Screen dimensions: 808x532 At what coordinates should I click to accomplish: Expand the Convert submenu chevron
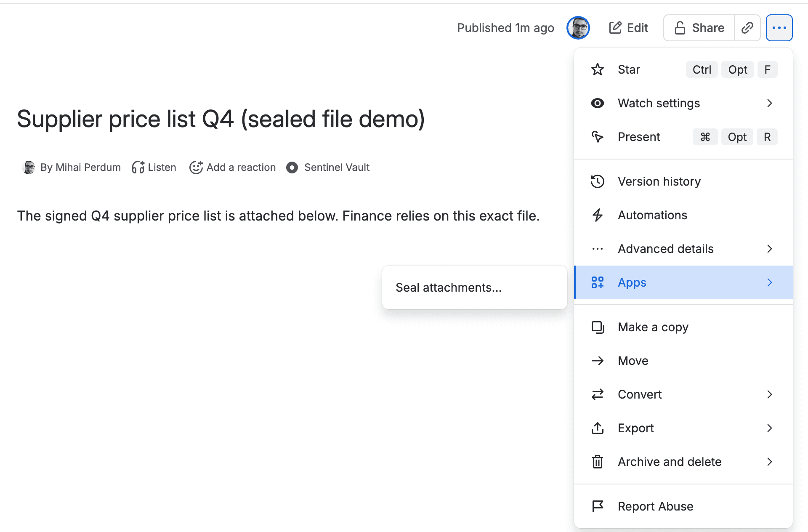pos(770,394)
